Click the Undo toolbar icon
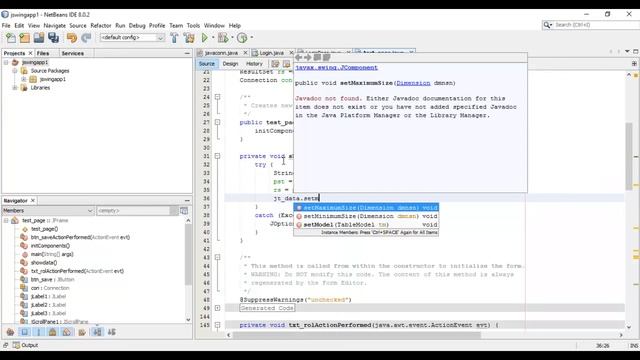The width and height of the screenshot is (640, 360). coord(72,38)
